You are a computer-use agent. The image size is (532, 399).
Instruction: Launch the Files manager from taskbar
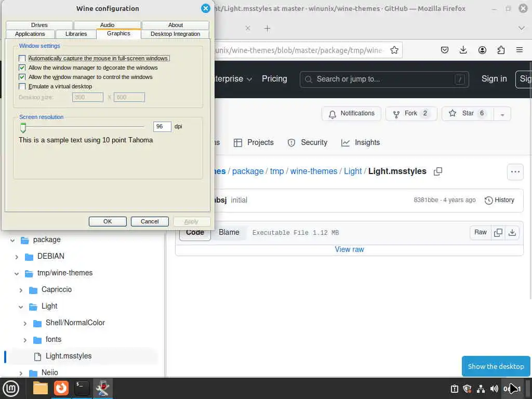[41, 388]
